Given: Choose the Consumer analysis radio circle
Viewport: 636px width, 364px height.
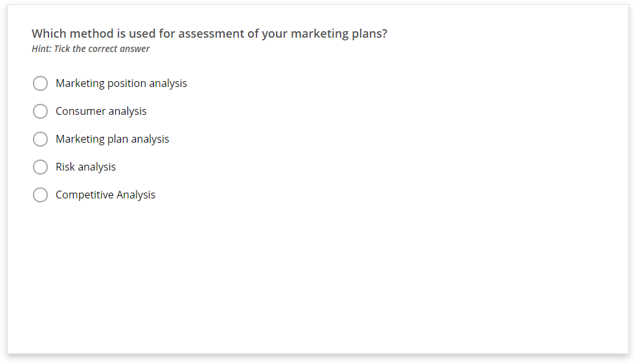Looking at the screenshot, I should 40,111.
